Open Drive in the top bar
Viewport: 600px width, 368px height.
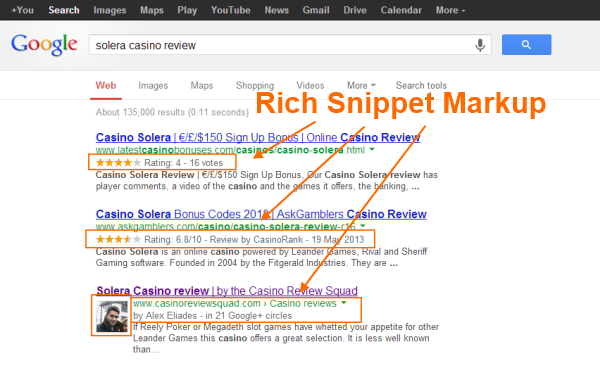(x=355, y=10)
